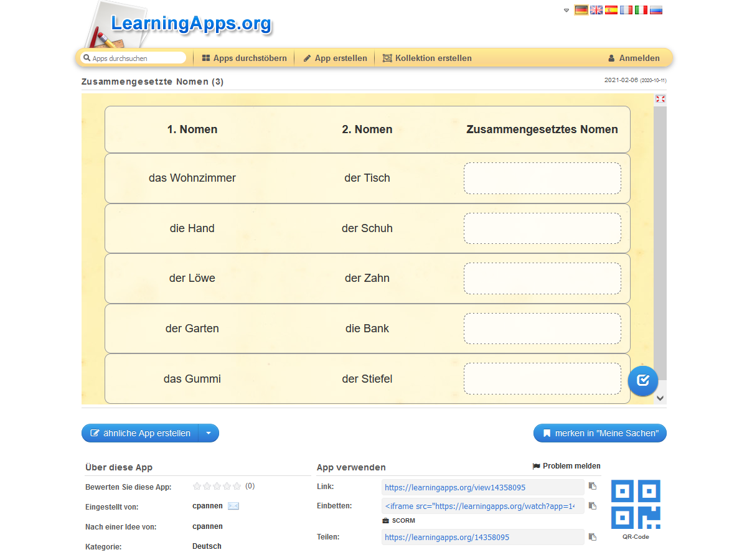Select the German flag language icon
The image size is (747, 560).
(581, 10)
